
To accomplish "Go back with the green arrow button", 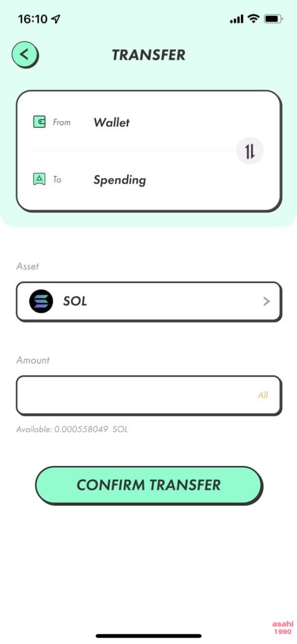I will click(24, 55).
